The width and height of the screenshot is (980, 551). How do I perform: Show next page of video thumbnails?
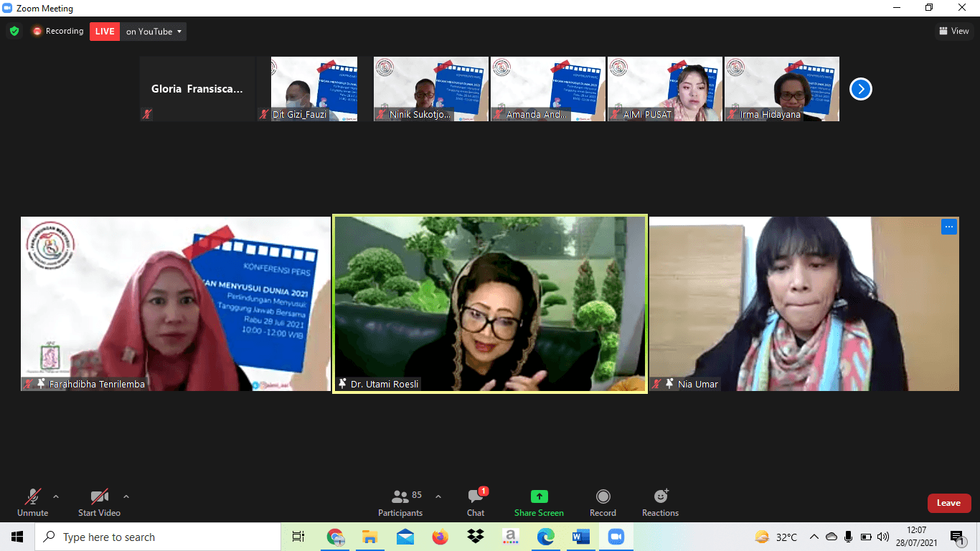tap(861, 89)
